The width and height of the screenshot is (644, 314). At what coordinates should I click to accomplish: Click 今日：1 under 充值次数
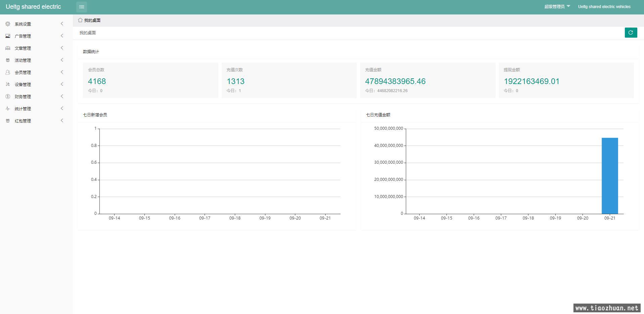[234, 91]
